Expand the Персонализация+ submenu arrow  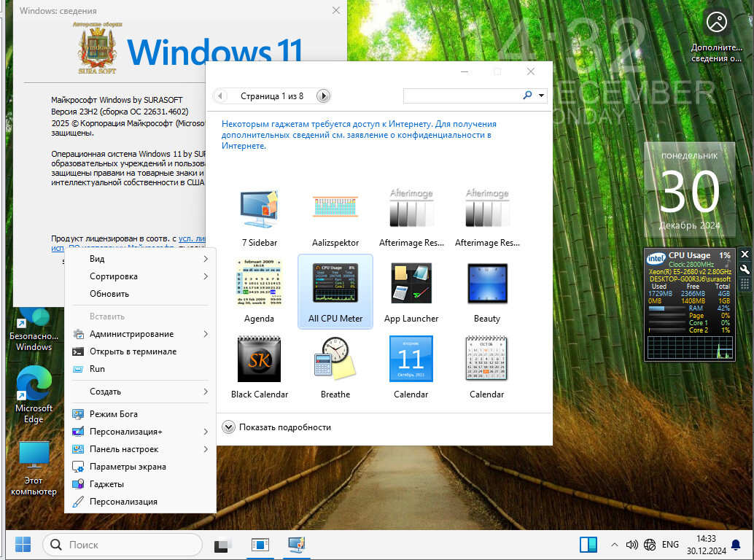206,432
